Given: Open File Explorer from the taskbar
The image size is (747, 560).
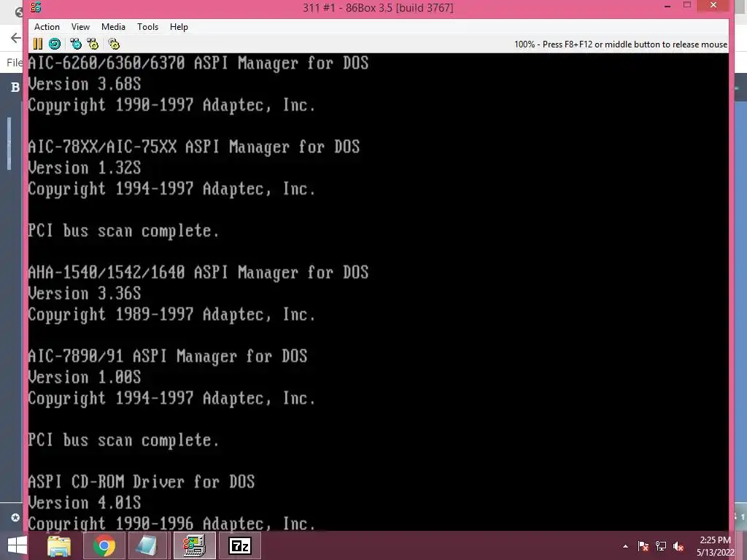Looking at the screenshot, I should tap(59, 545).
